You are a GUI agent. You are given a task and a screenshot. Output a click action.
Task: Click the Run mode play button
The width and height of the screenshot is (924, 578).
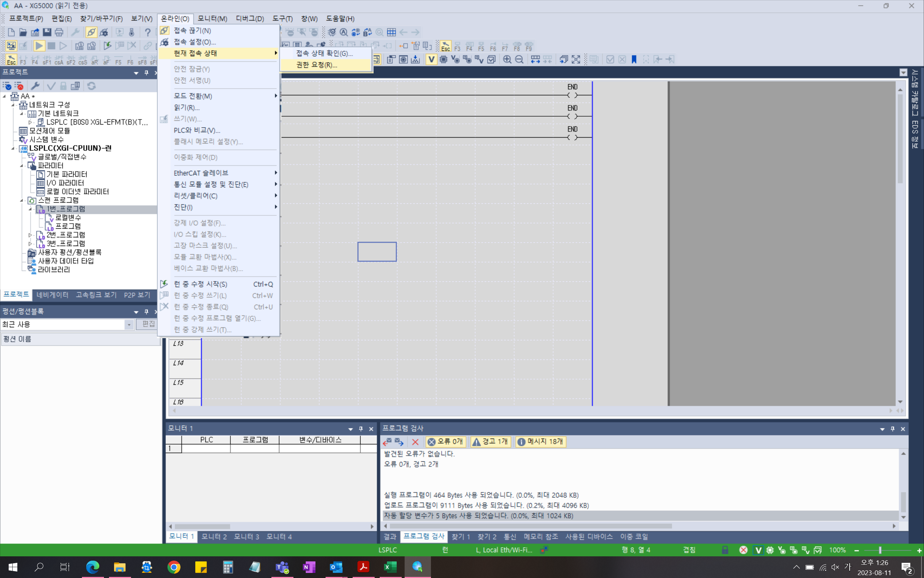click(39, 46)
